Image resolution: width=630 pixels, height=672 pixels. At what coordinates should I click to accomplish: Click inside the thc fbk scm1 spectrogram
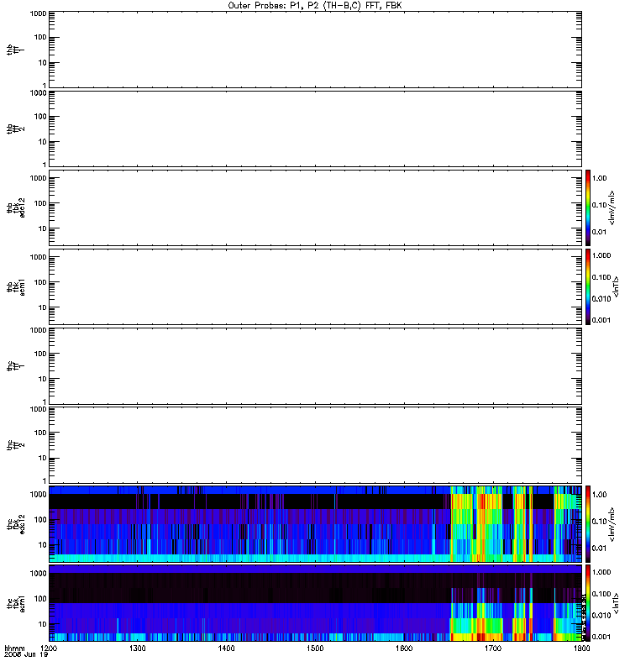pos(315,603)
